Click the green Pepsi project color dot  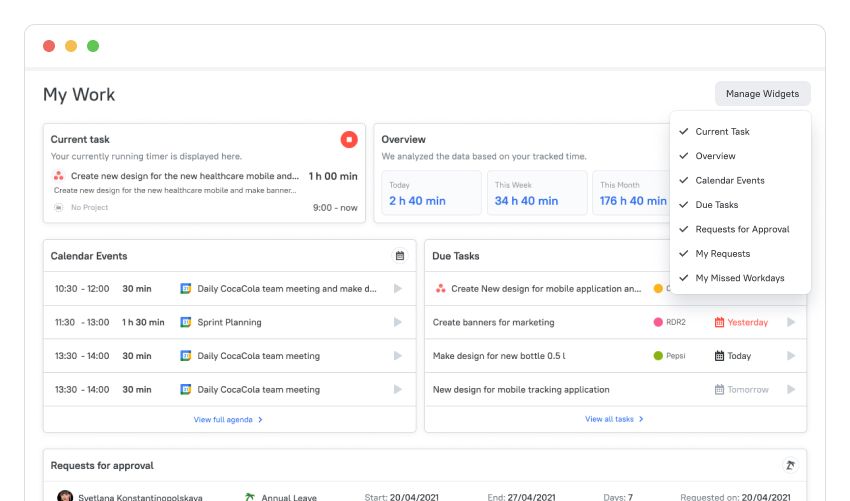pyautogui.click(x=658, y=356)
